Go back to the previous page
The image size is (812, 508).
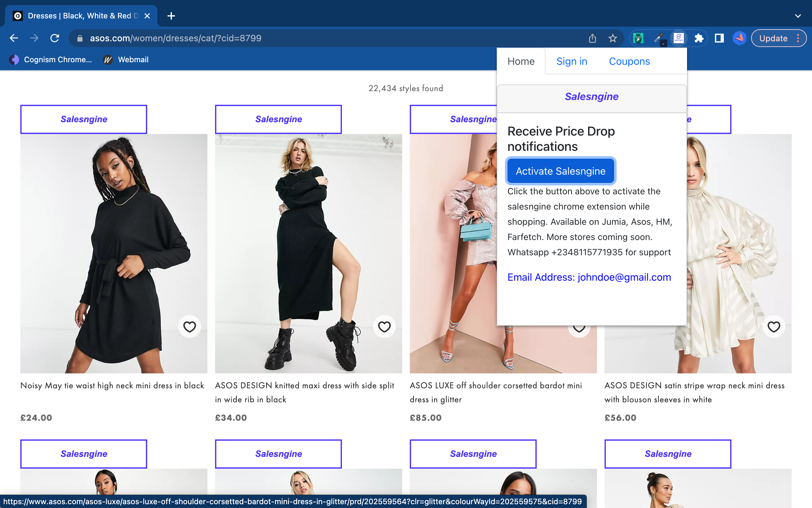[14, 38]
